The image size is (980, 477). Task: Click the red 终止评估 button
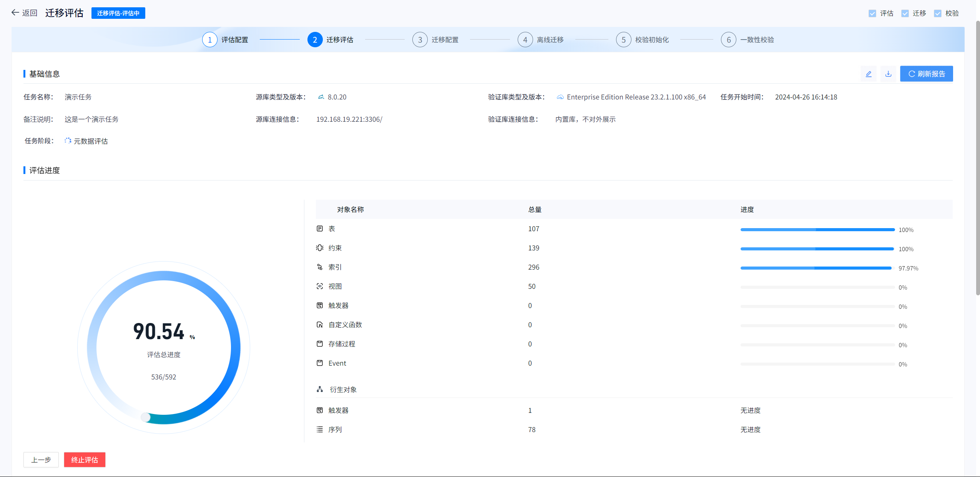85,460
